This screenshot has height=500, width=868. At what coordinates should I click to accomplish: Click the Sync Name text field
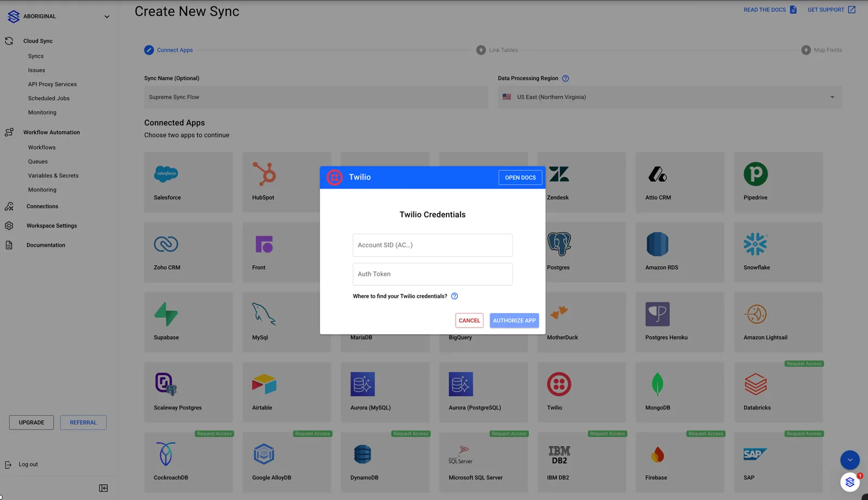click(x=316, y=97)
